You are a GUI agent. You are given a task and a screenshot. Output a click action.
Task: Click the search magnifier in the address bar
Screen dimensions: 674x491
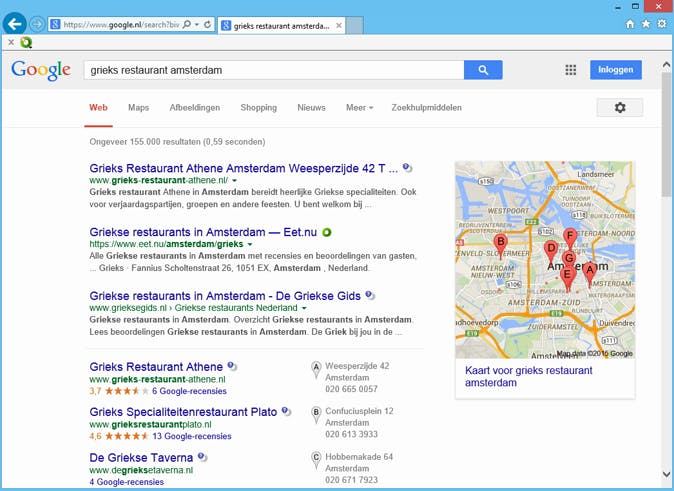click(x=187, y=25)
